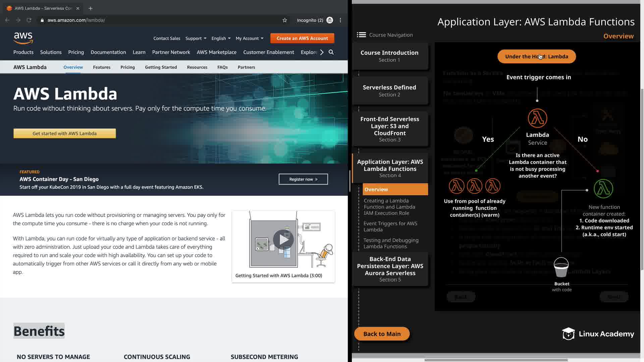The image size is (644, 362).
Task: Click the Back to Main button
Action: tap(382, 334)
